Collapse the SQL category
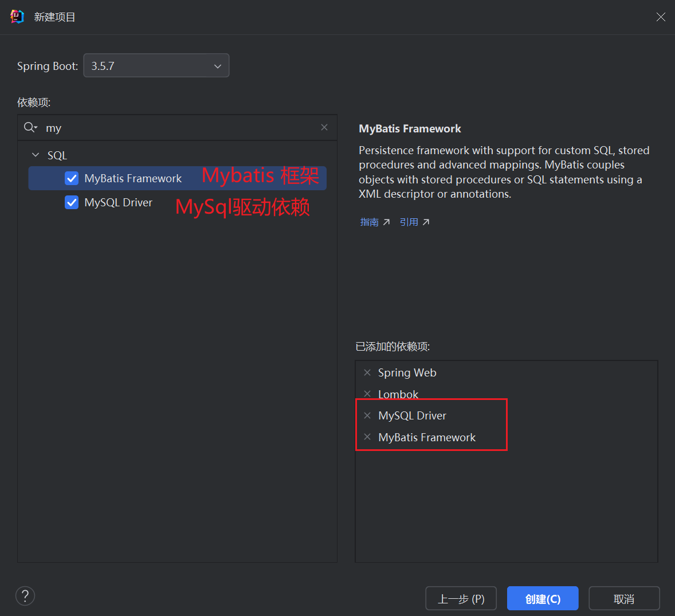This screenshot has width=675, height=616. point(36,155)
